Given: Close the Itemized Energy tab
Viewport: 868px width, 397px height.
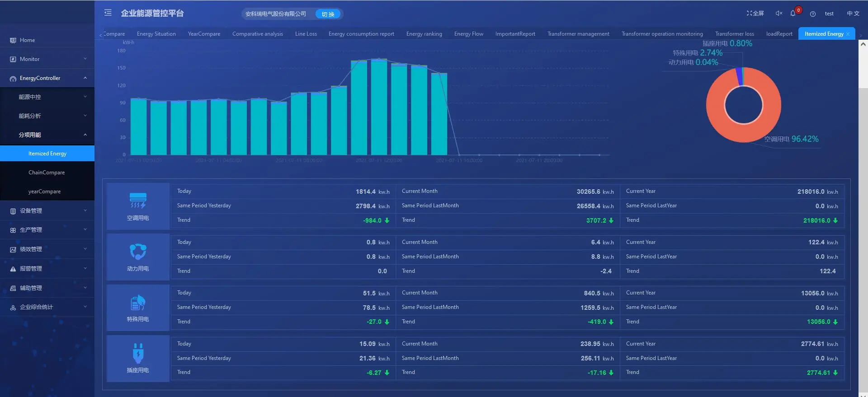Looking at the screenshot, I should 848,34.
